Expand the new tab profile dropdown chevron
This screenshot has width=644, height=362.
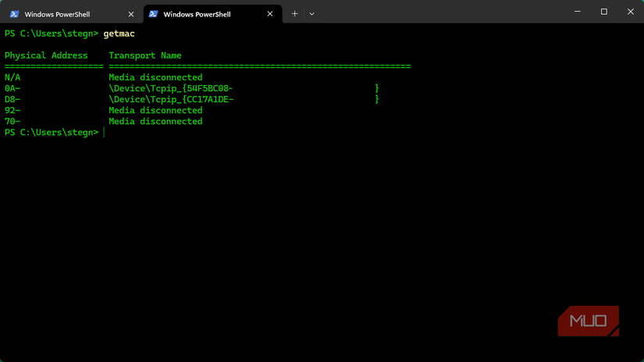point(311,14)
